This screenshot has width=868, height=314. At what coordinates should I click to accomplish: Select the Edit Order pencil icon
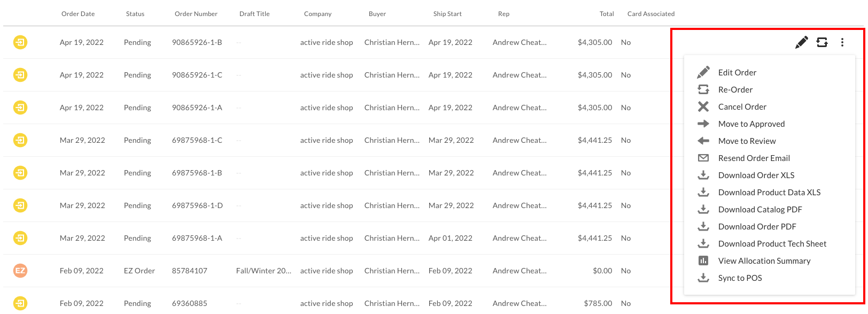point(801,42)
